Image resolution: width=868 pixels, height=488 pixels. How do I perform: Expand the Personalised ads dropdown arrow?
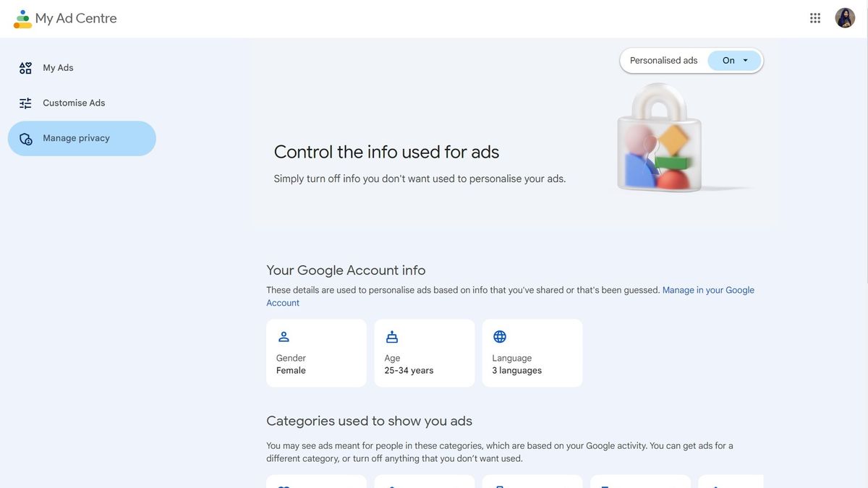point(745,60)
